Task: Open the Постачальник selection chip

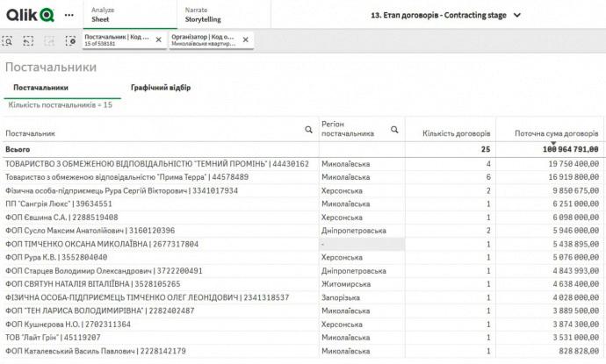Action: pyautogui.click(x=116, y=40)
